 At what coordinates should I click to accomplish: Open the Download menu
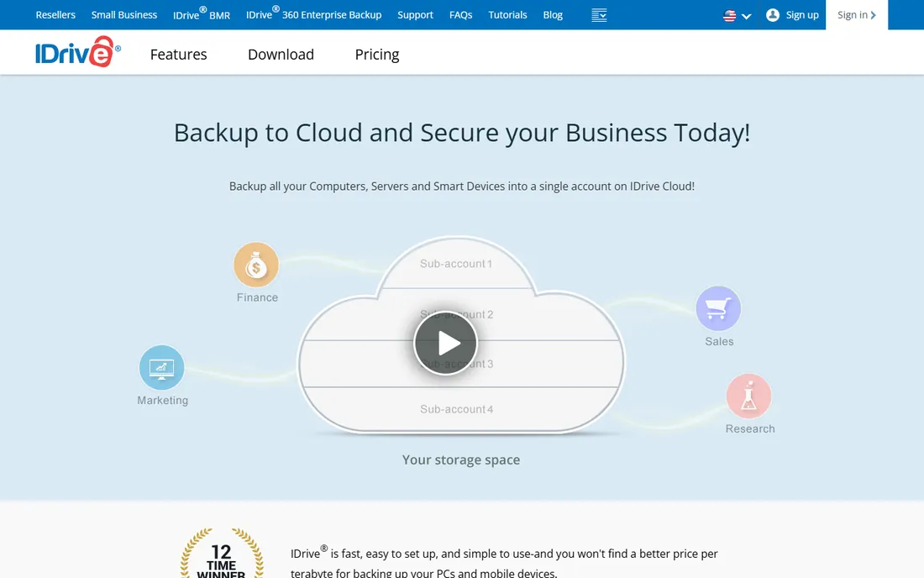281,55
